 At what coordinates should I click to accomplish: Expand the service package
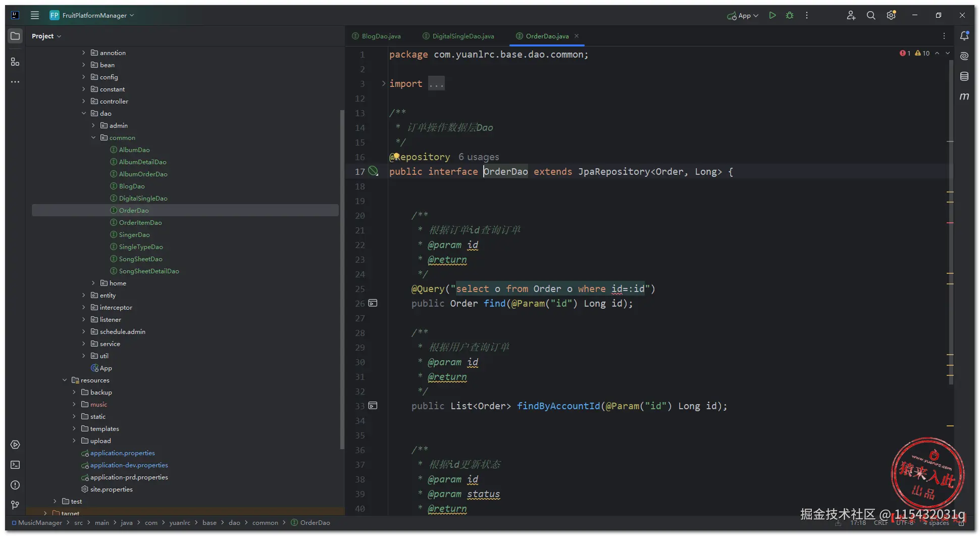[x=84, y=344]
